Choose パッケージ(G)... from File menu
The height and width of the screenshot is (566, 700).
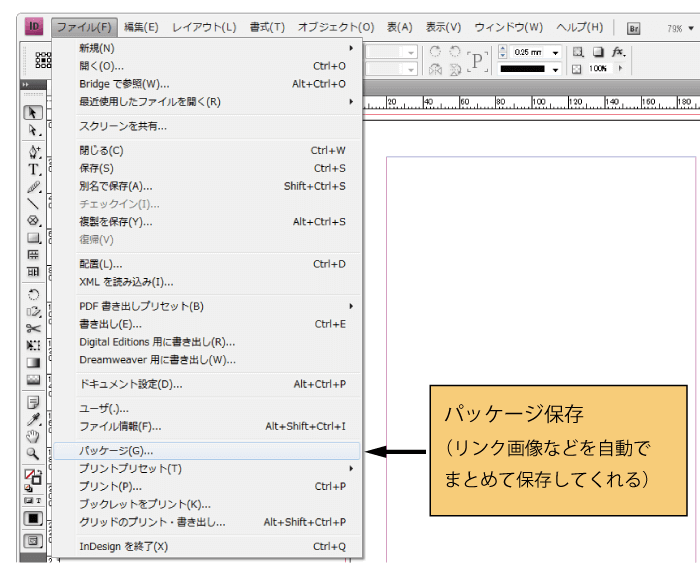click(117, 451)
